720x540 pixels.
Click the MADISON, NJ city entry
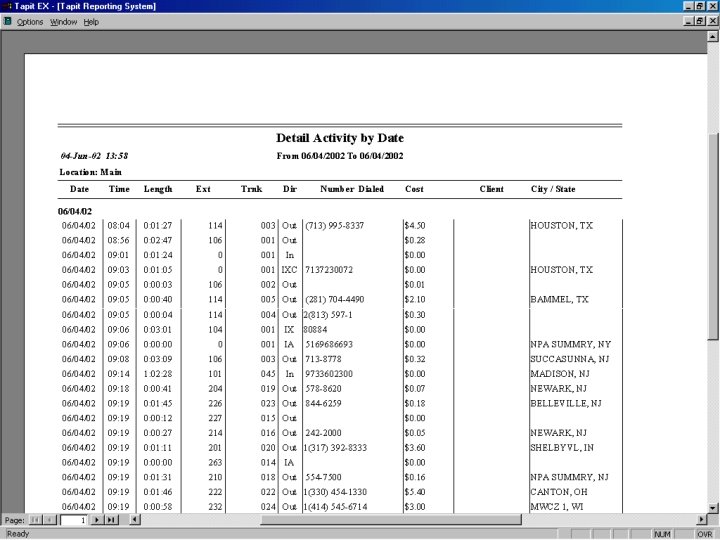click(560, 374)
